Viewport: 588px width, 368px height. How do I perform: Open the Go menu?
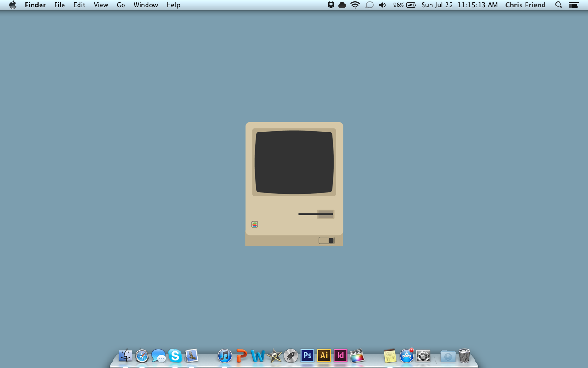[x=121, y=5]
